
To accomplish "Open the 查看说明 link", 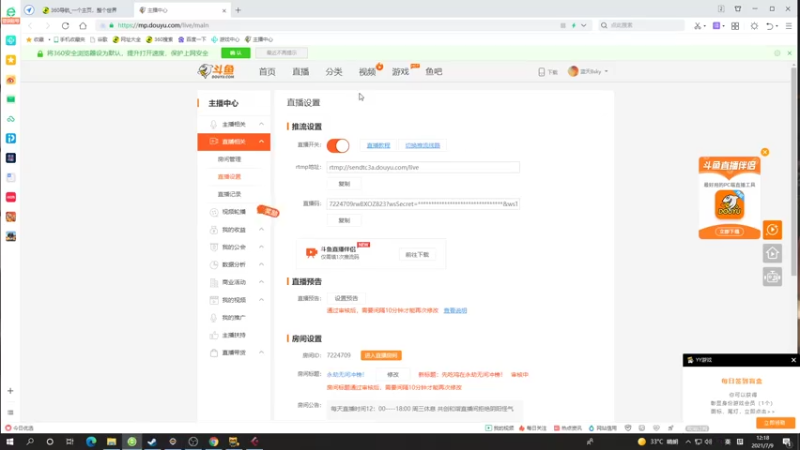I will coord(455,310).
